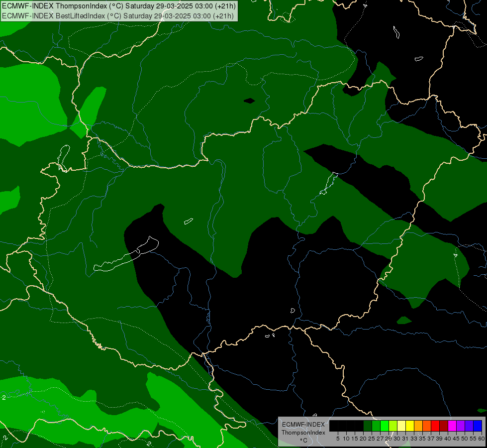Click the legend scale value 40
The width and height of the screenshot is (487, 448).
[448, 439]
